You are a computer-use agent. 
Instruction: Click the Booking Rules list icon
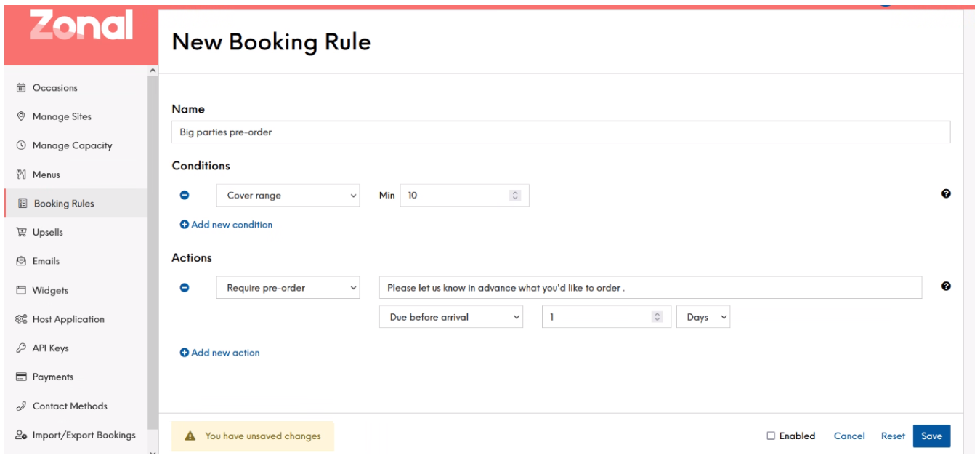click(23, 204)
